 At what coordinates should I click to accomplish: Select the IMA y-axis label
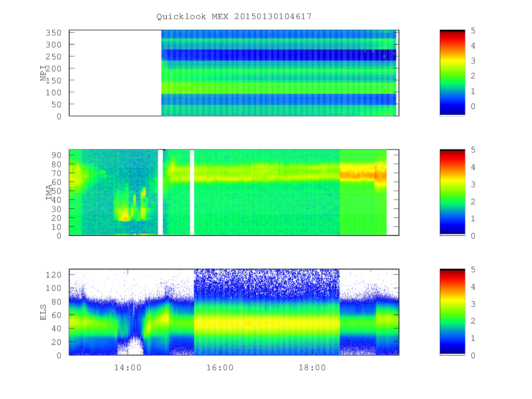point(50,192)
